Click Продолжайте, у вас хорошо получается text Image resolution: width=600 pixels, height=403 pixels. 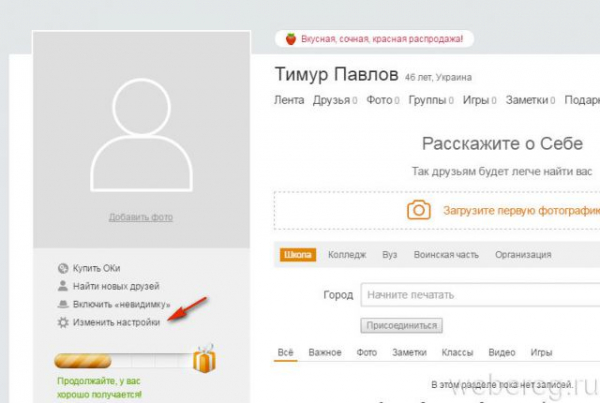pos(99,388)
